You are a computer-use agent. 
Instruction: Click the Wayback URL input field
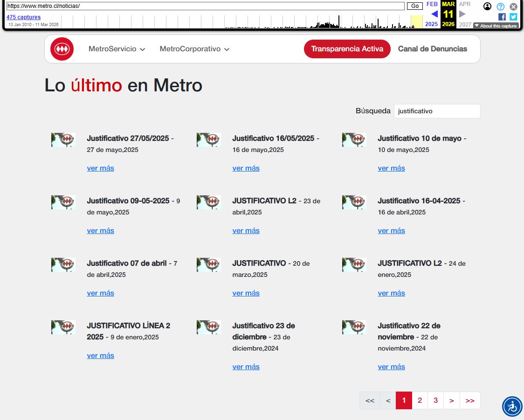pyautogui.click(x=205, y=6)
